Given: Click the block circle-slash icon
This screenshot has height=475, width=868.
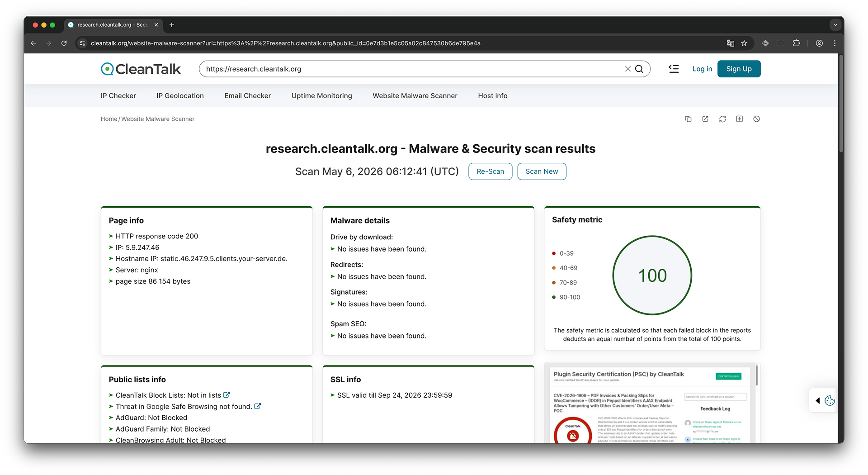Looking at the screenshot, I should tap(757, 119).
